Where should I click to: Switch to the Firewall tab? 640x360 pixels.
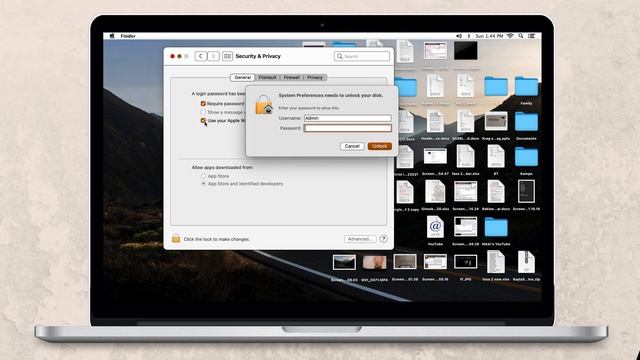point(291,77)
